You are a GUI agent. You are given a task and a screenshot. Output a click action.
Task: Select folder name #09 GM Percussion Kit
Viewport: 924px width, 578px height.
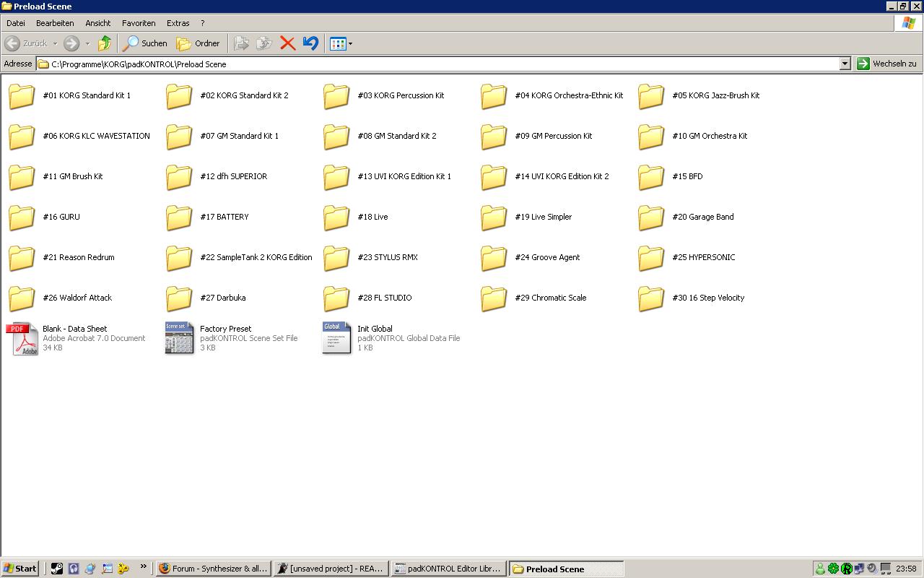click(x=554, y=136)
